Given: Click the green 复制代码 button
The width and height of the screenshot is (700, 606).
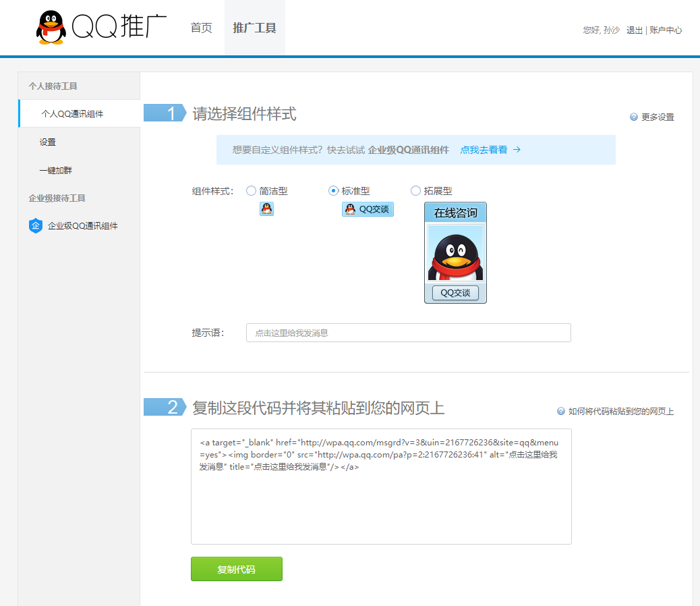Looking at the screenshot, I should click(x=237, y=569).
